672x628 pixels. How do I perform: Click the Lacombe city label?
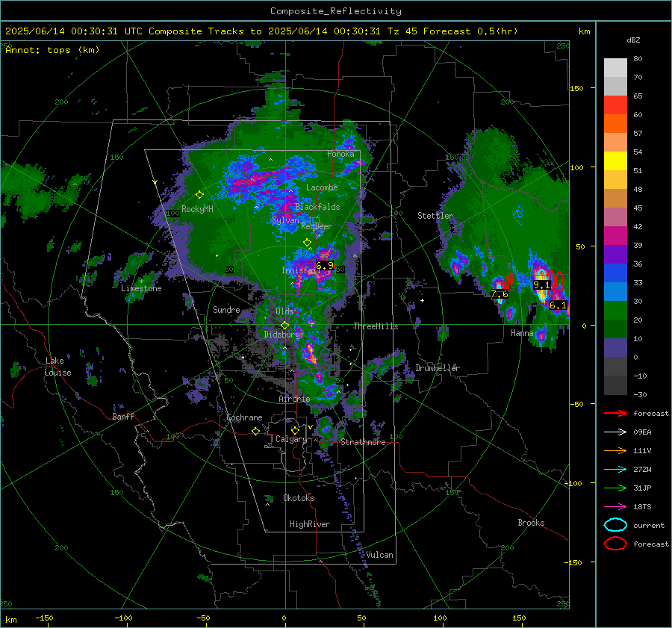[322, 187]
